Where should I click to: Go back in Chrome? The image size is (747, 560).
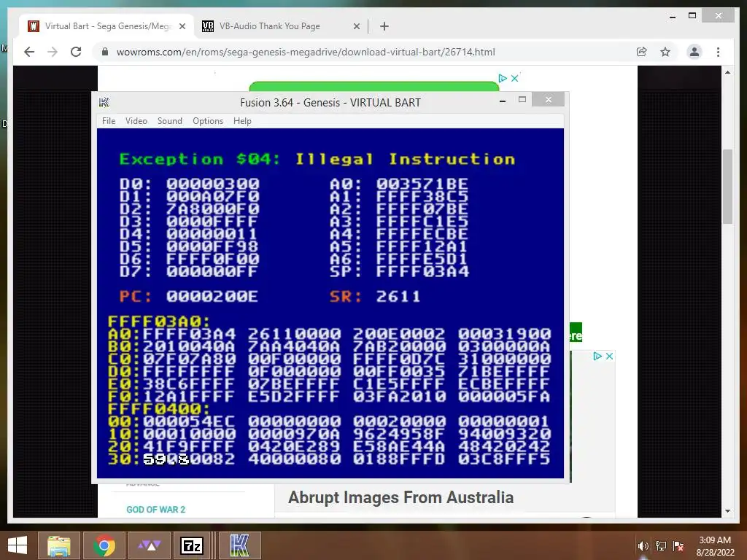click(29, 52)
